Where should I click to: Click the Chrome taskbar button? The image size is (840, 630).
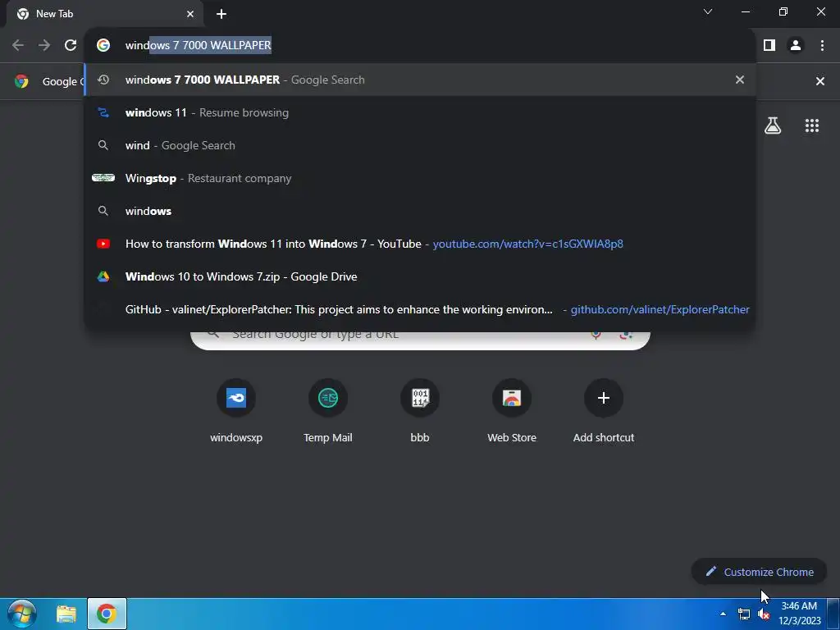(107, 614)
